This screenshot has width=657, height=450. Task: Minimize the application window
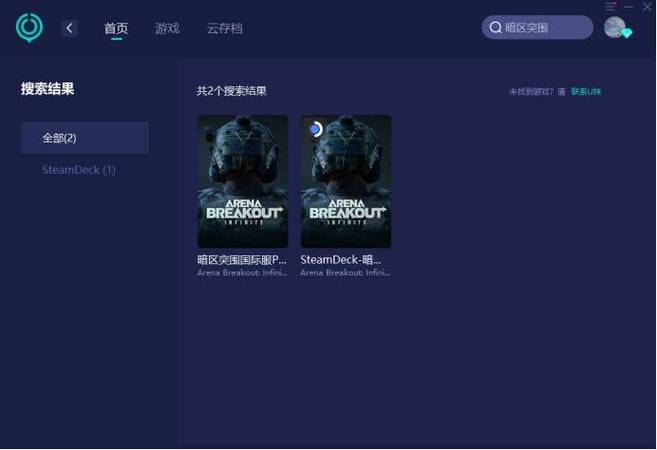[629, 6]
